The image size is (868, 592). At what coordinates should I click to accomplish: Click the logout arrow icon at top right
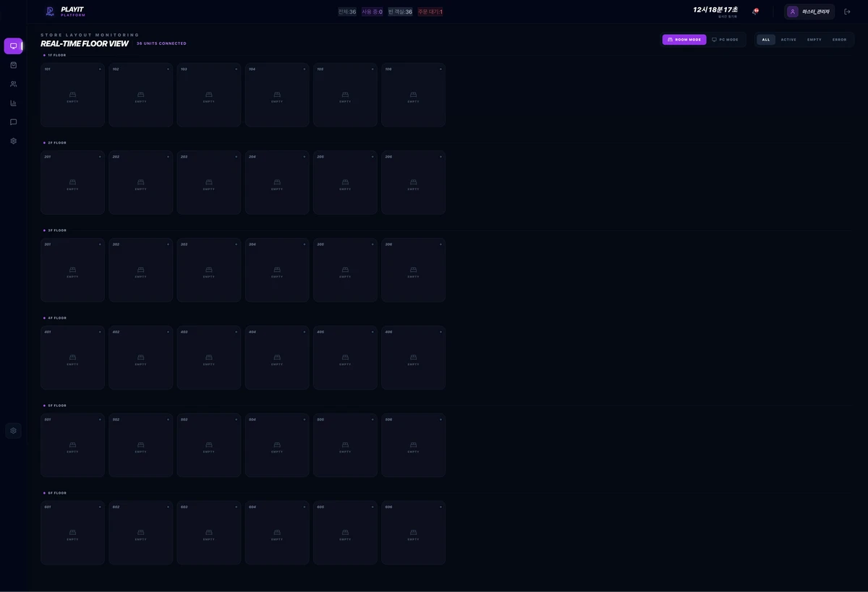(847, 12)
